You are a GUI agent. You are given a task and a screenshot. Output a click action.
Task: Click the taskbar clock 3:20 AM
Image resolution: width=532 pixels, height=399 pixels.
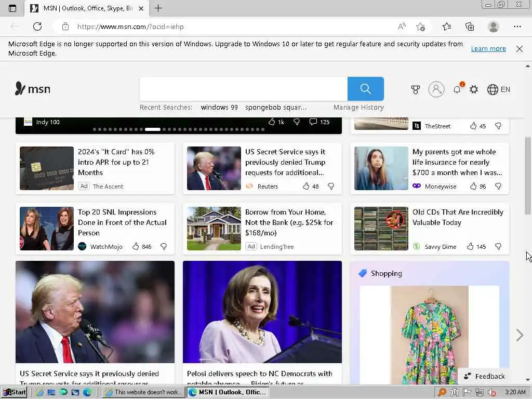515,392
